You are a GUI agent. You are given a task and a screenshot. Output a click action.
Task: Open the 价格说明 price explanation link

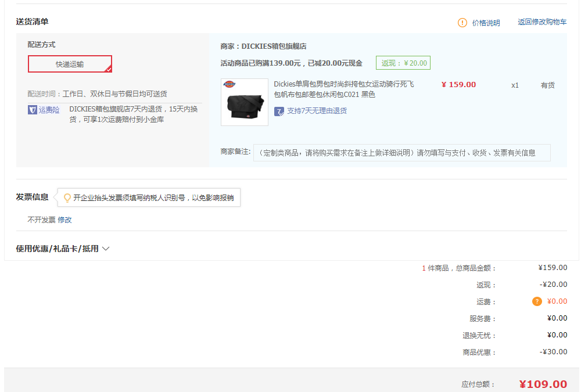coord(486,23)
